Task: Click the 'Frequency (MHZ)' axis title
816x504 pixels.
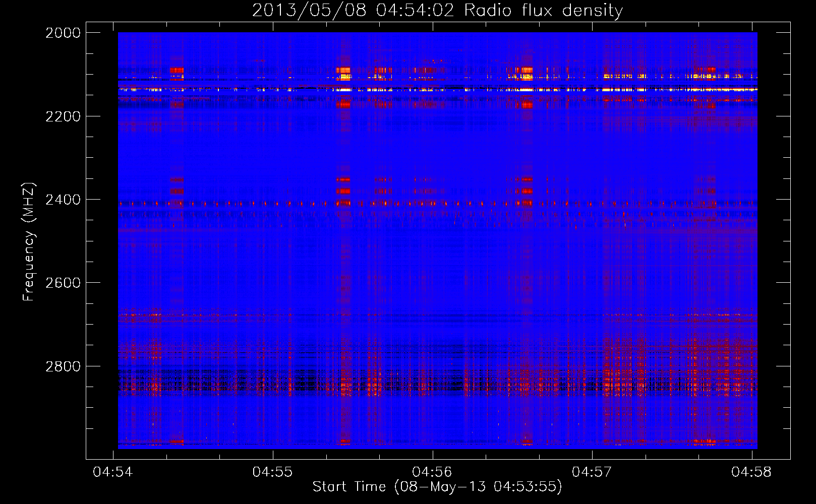Action: (29, 241)
